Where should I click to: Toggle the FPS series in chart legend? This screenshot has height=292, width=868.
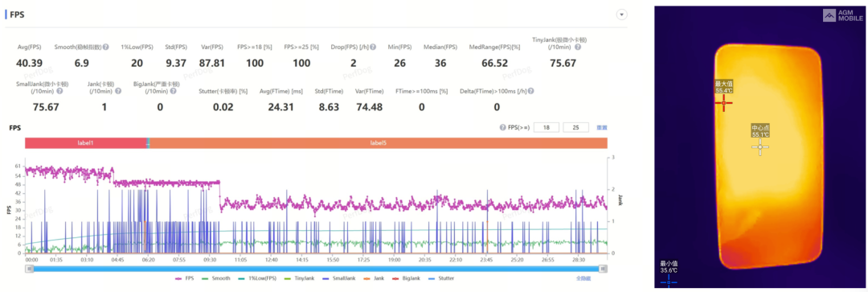[183, 278]
